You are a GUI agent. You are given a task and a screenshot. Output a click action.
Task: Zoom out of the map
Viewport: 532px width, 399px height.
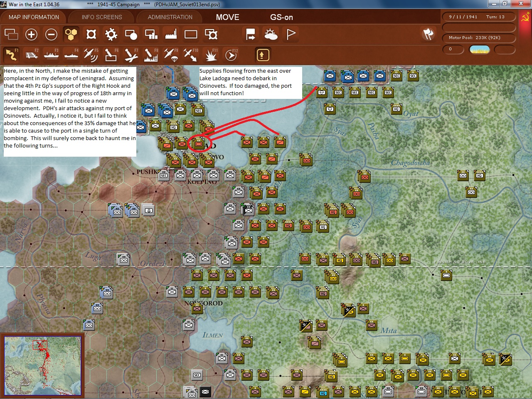click(51, 34)
